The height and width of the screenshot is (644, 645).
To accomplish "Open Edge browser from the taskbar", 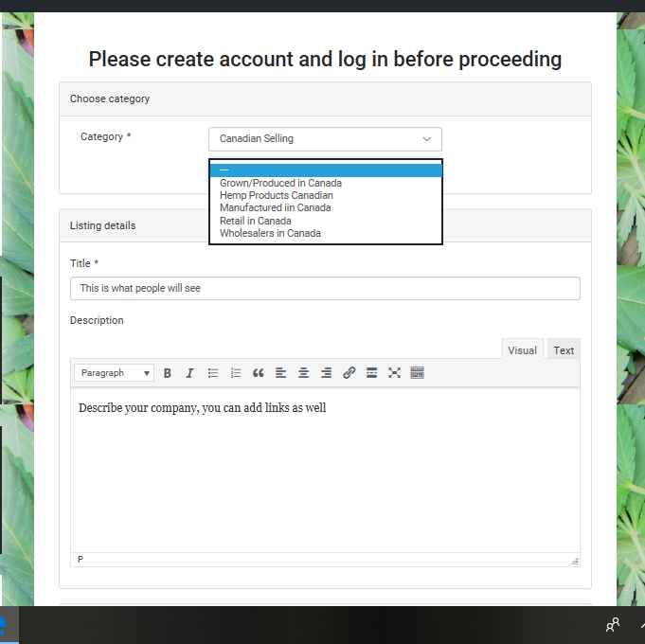I will [x=9, y=625].
